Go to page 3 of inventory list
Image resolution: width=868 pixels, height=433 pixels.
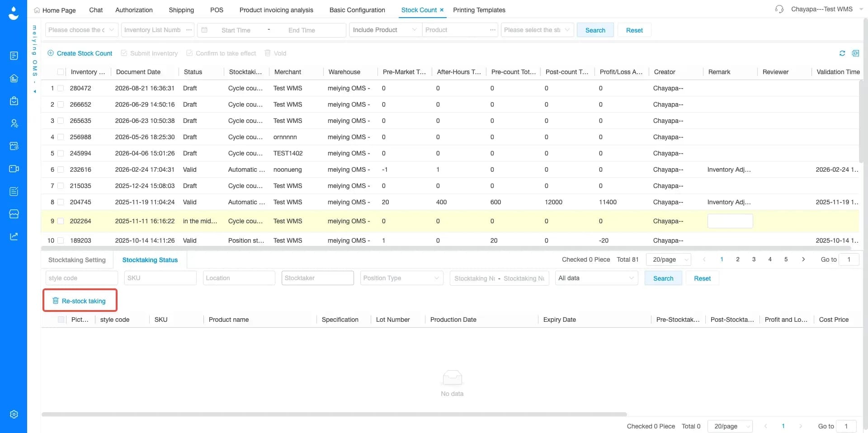coord(754,259)
